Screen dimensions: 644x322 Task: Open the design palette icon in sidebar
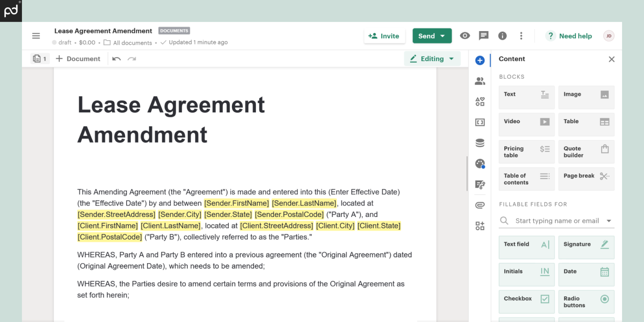coord(480,164)
